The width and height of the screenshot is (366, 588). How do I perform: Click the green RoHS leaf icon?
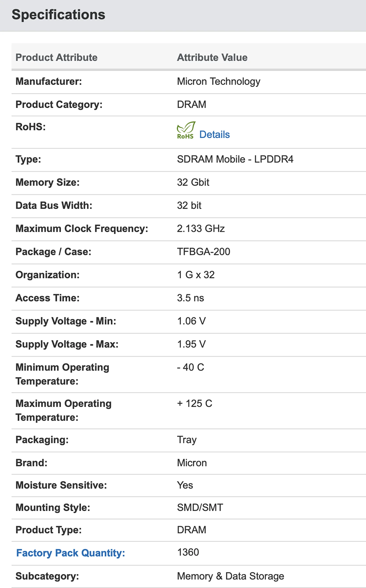tap(186, 130)
